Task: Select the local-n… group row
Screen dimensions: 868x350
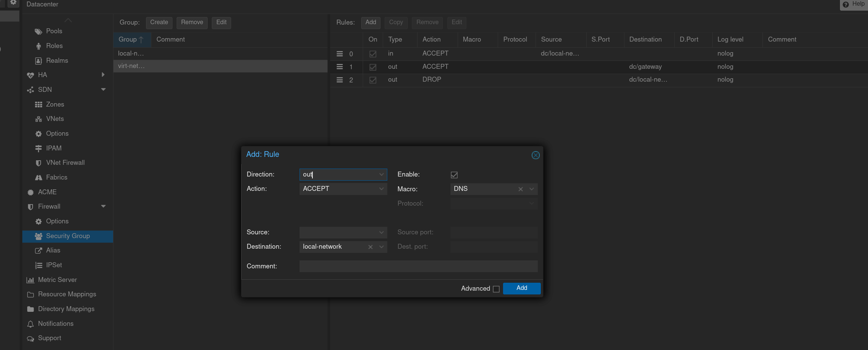Action: pos(220,54)
